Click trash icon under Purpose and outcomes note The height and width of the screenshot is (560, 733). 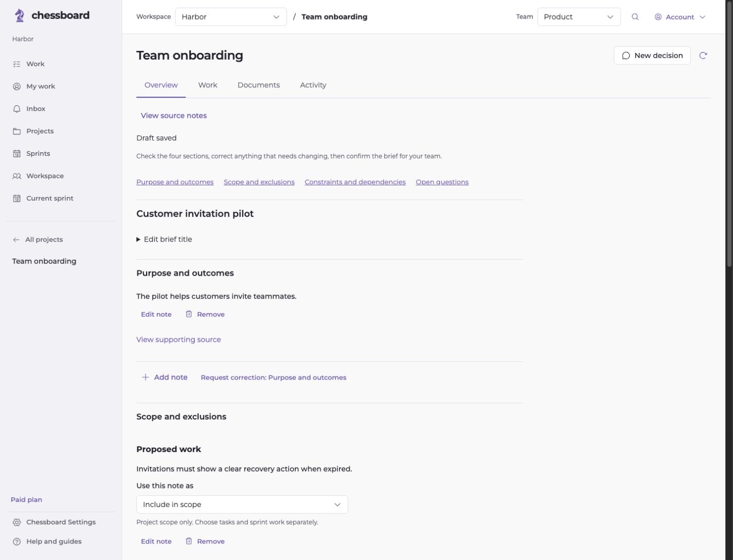(x=189, y=314)
